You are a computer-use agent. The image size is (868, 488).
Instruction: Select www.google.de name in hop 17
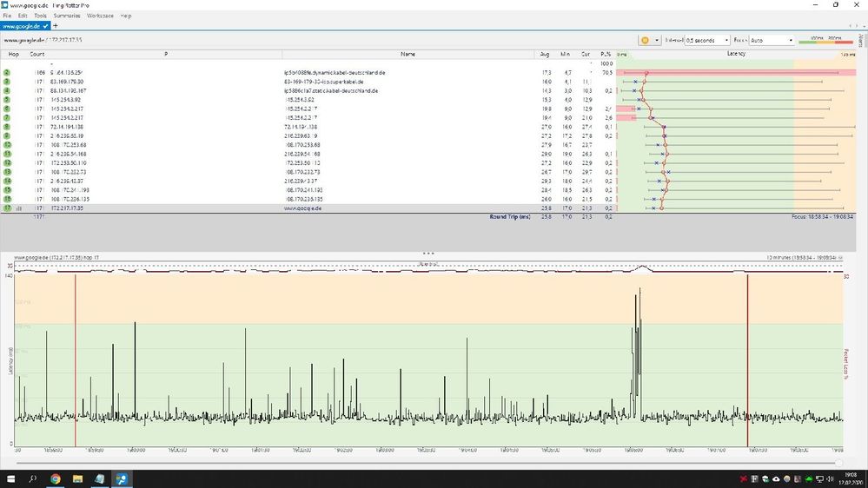303,208
